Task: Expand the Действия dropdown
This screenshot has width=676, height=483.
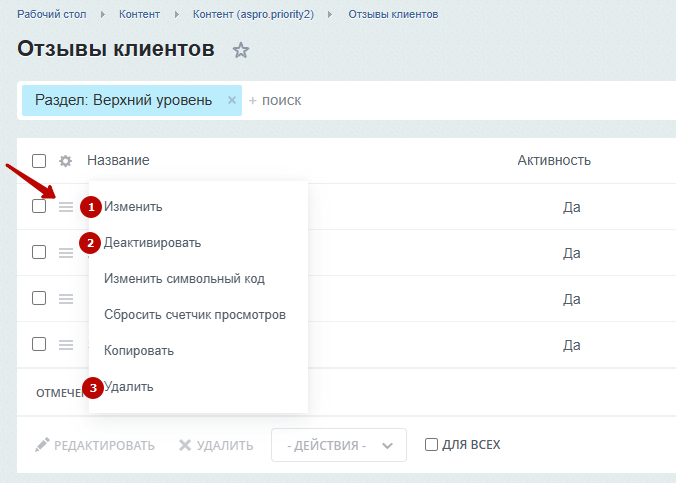Action: click(339, 445)
